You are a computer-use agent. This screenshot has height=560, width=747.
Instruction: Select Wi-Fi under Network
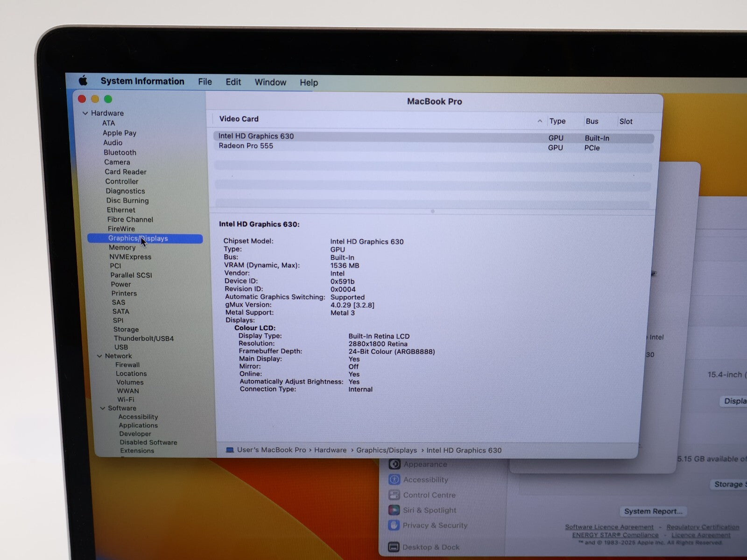coord(126,399)
